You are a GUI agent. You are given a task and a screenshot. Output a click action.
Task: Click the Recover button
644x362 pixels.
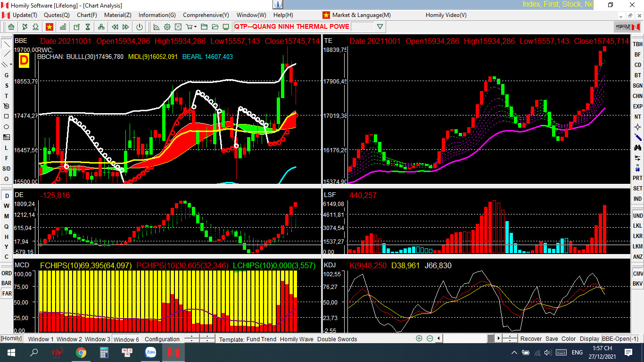pos(531,339)
